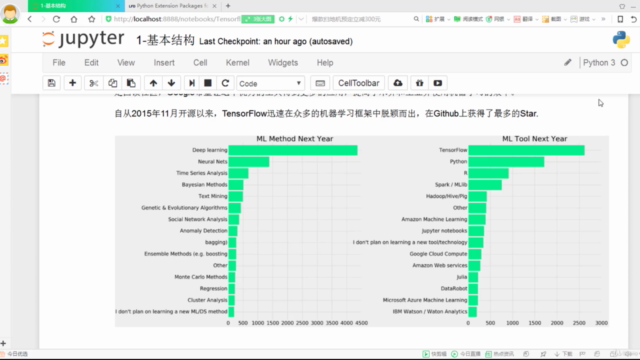This screenshot has width=640, height=360.
Task: Restart the kernel icon
Action: [225, 83]
